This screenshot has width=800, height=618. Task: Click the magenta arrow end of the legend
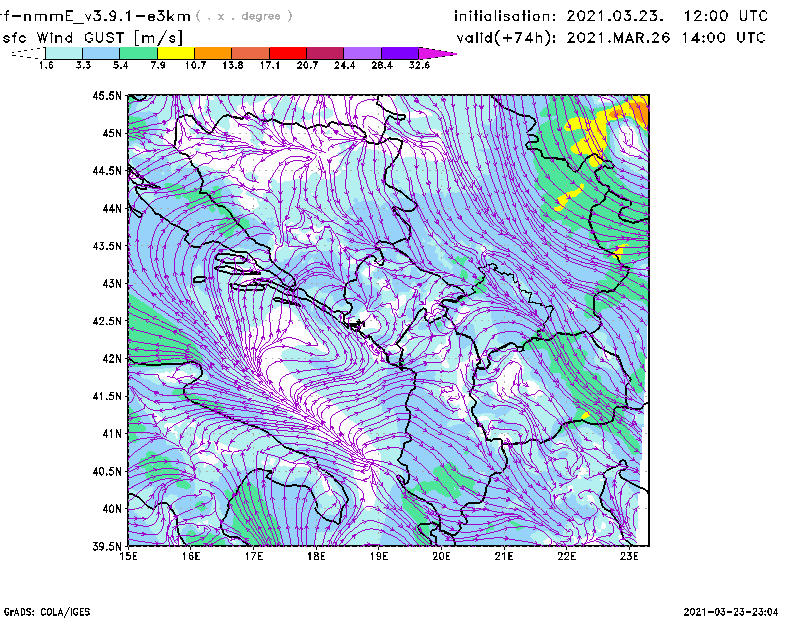437,53
